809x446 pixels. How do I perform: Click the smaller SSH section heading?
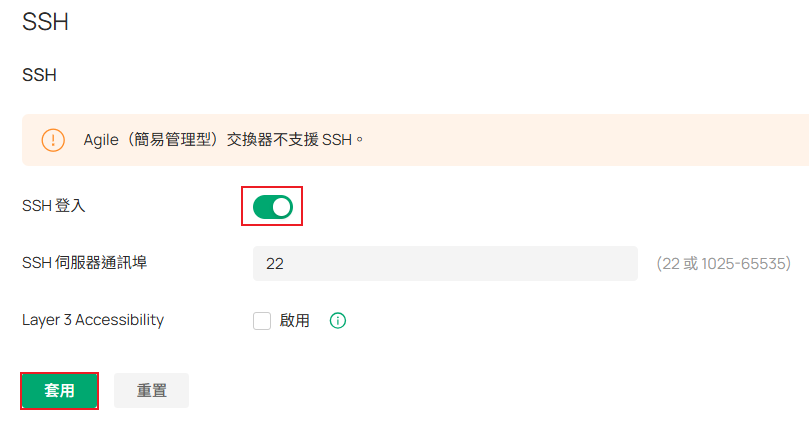[x=39, y=75]
